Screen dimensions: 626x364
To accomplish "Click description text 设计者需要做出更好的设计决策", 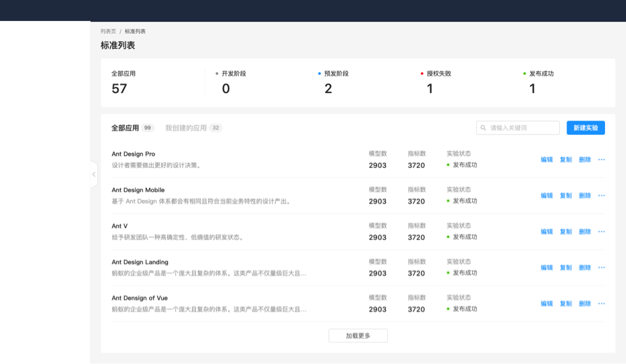I will click(x=157, y=165).
